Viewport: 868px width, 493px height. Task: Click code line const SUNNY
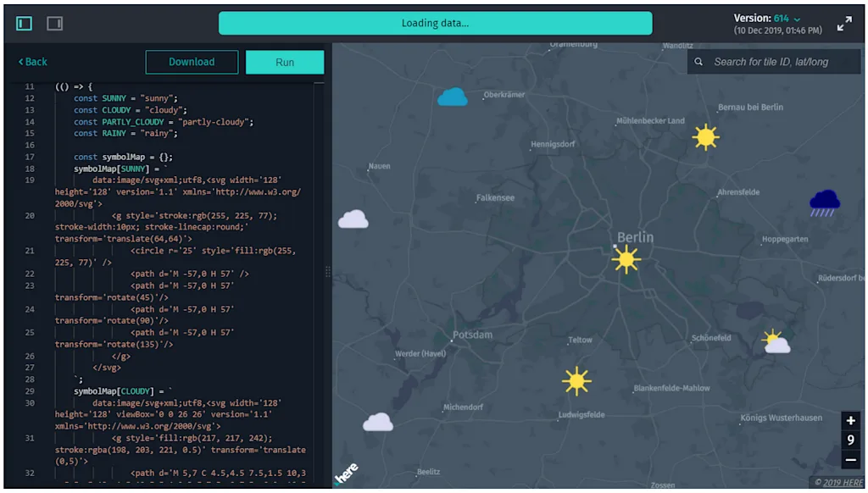pyautogui.click(x=125, y=98)
